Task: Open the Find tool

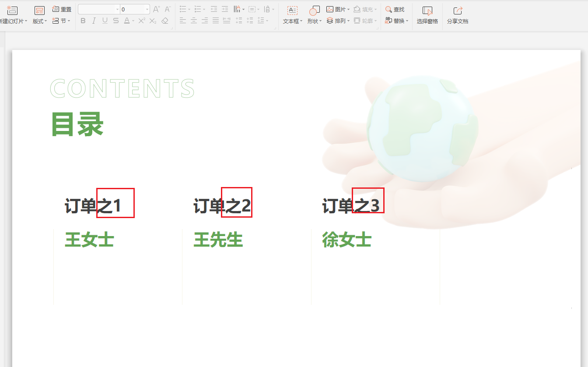Action: [x=395, y=9]
